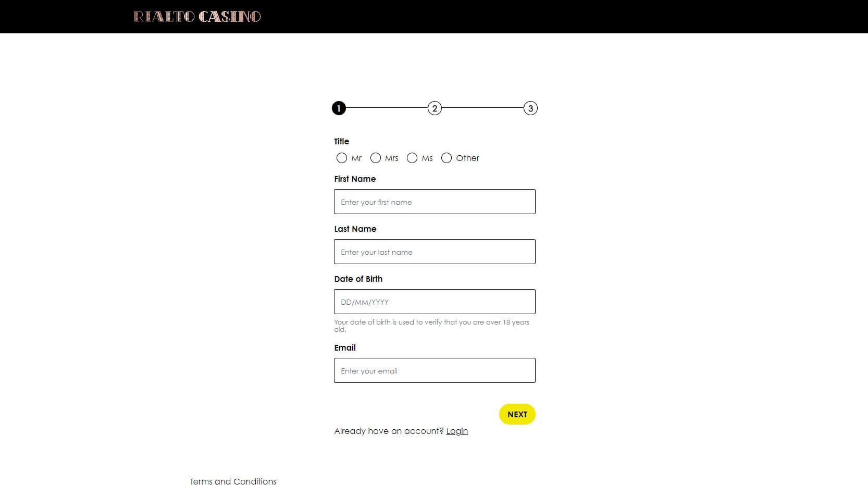868x485 pixels.
Task: Select the Mr title option
Action: tap(342, 158)
